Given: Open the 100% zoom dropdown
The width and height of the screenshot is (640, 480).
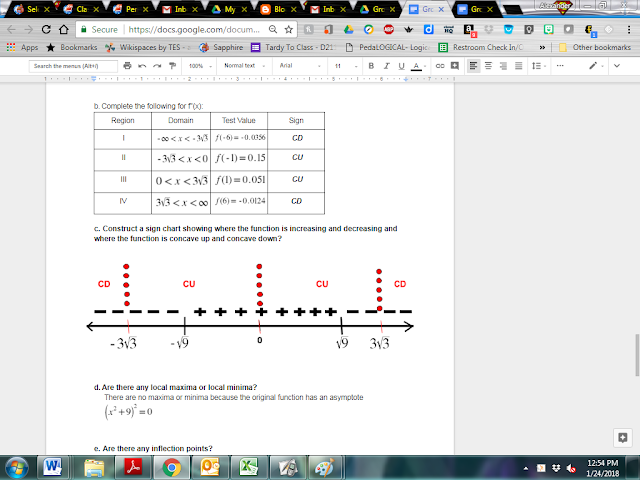Looking at the screenshot, I should coord(200,66).
